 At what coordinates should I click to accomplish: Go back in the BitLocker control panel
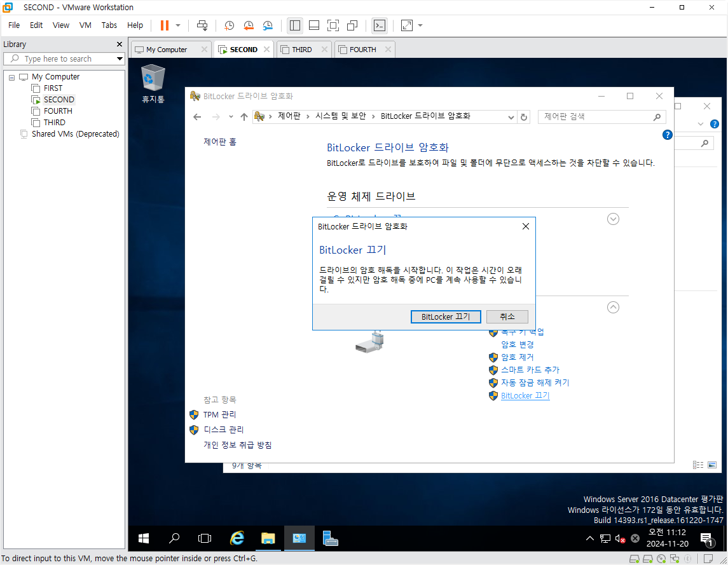coord(197,117)
